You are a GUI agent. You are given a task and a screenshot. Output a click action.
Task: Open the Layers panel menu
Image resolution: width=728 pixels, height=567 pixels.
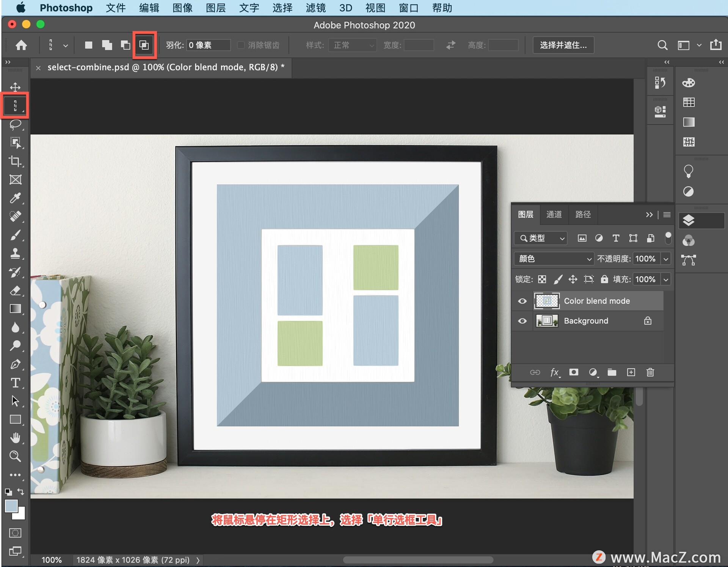coord(667,215)
